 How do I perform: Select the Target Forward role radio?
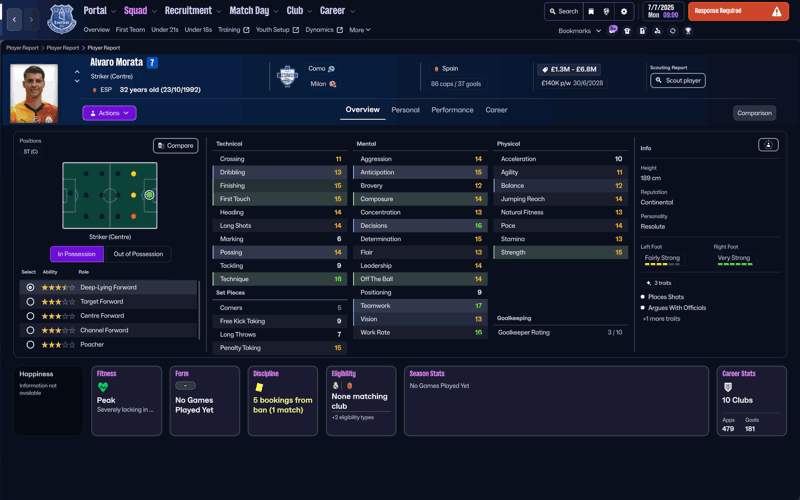30,302
